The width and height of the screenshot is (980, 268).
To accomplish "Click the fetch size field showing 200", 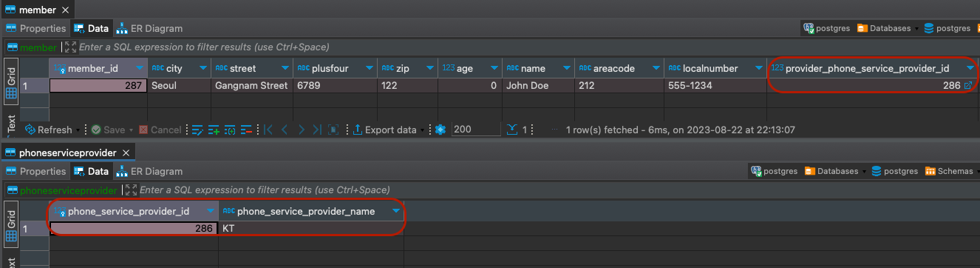I will [475, 130].
